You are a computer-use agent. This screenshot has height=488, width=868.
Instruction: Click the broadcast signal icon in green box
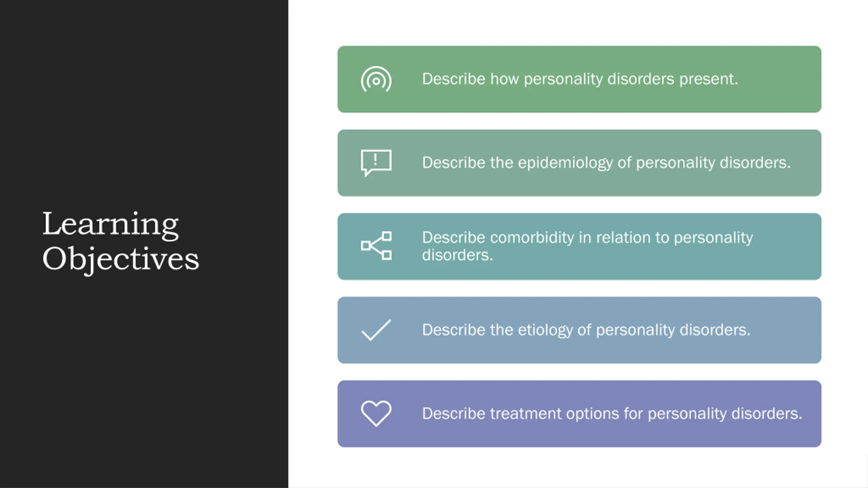(376, 79)
